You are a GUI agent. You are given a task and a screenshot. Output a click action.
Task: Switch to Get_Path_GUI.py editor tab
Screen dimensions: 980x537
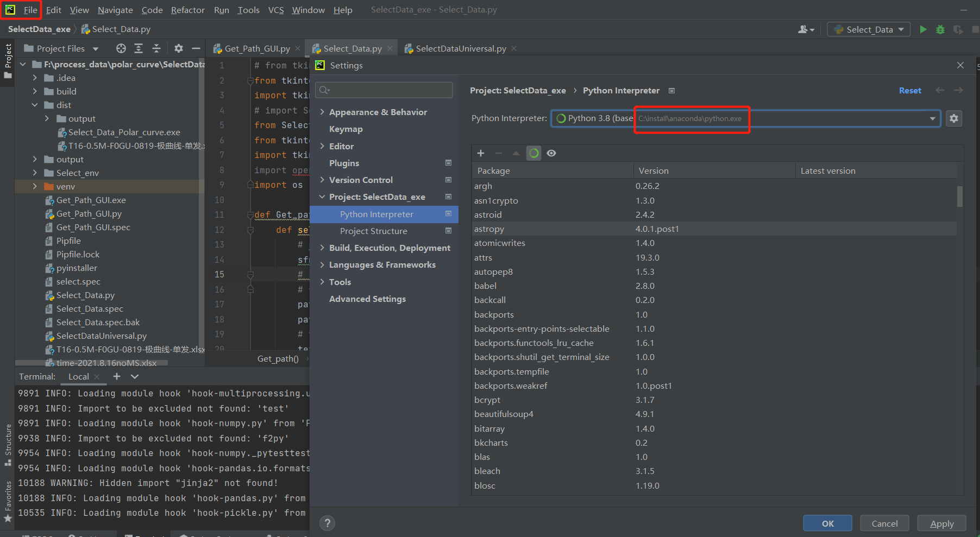pos(257,48)
